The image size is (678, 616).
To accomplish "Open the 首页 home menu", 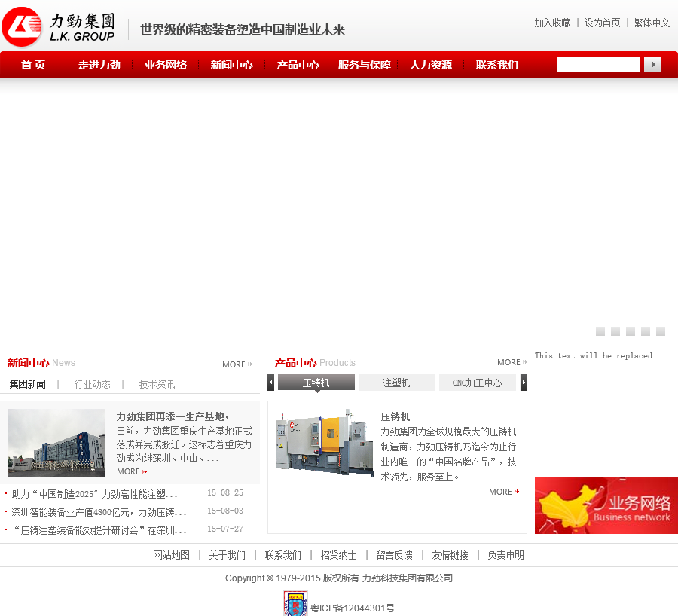I will (33, 65).
